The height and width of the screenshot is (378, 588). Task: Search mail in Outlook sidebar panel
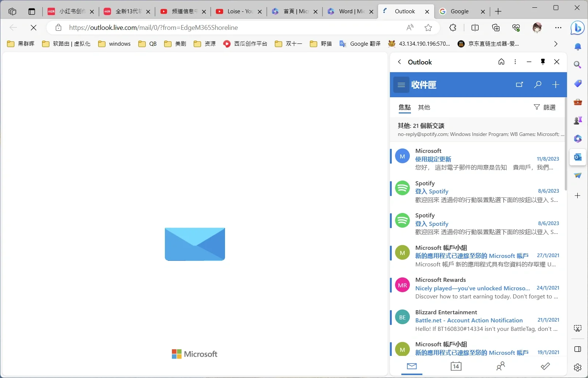pyautogui.click(x=538, y=85)
